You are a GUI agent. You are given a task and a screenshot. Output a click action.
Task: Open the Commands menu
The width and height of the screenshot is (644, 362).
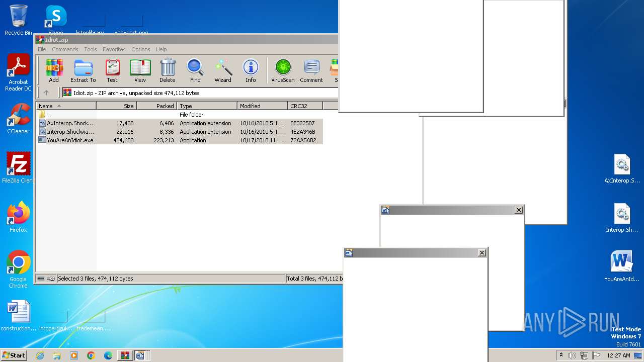pyautogui.click(x=65, y=49)
